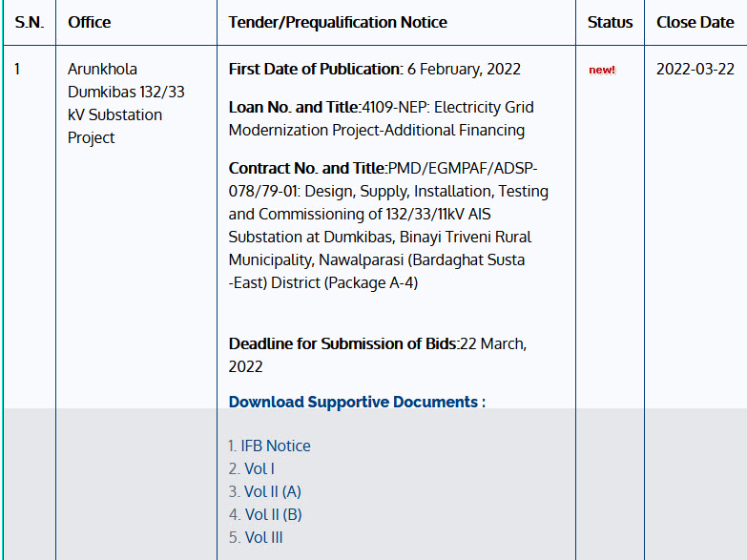The width and height of the screenshot is (747, 560).
Task: Open the IFB Notice document link
Action: pyautogui.click(x=275, y=446)
